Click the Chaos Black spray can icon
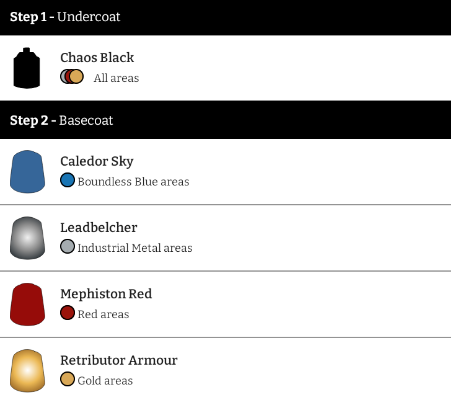Viewport: 451px width, 398px height. click(27, 68)
